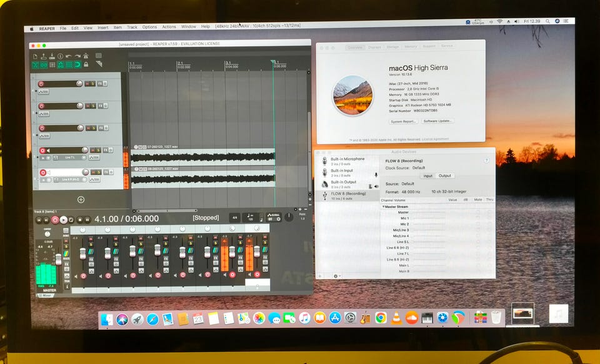600x364 pixels.
Task: Record-arm the Line 8 R track
Action: (x=43, y=173)
